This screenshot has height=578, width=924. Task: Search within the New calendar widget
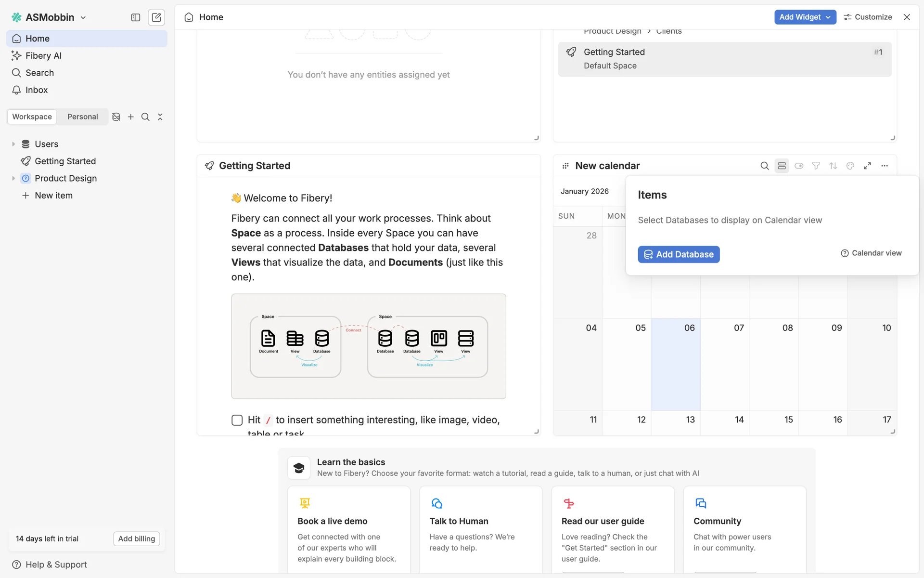[x=764, y=166]
